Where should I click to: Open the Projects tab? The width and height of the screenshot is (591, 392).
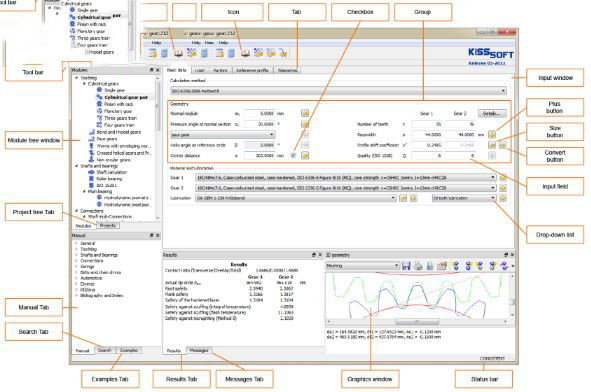click(x=108, y=225)
